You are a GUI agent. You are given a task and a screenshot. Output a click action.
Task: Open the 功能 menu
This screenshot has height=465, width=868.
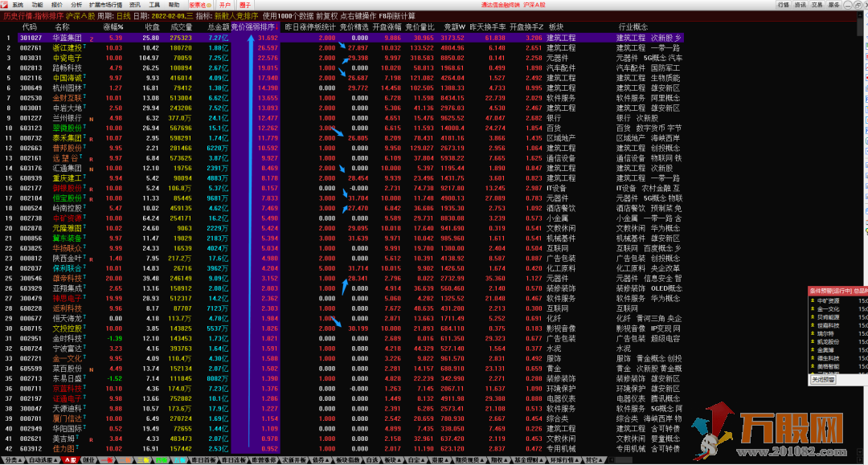point(37,5)
